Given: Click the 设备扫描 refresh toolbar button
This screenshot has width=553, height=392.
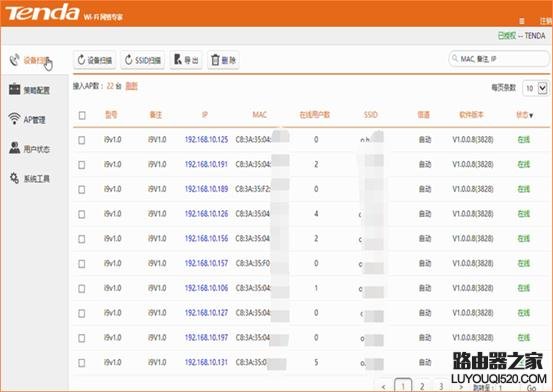Looking at the screenshot, I should [x=95, y=60].
